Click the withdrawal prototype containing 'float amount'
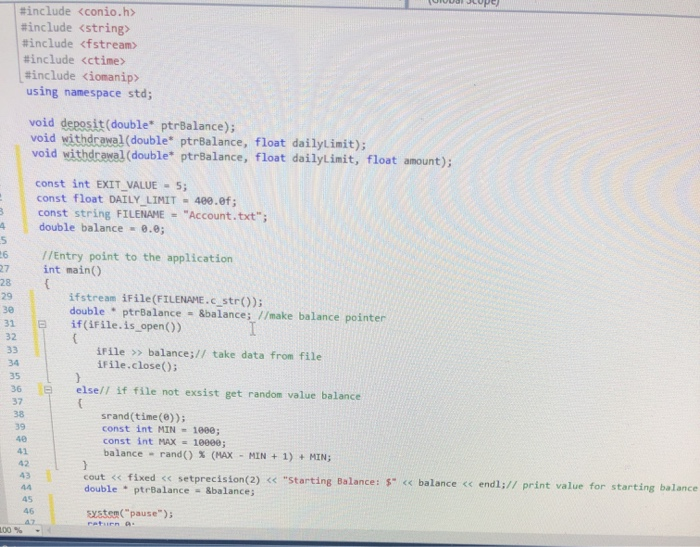700x547 pixels. [242, 157]
